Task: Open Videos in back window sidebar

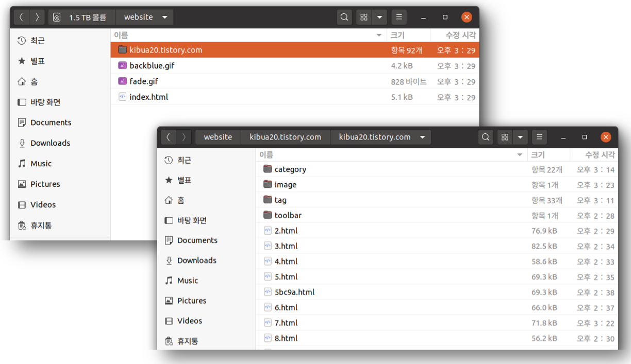Action: [60, 205]
